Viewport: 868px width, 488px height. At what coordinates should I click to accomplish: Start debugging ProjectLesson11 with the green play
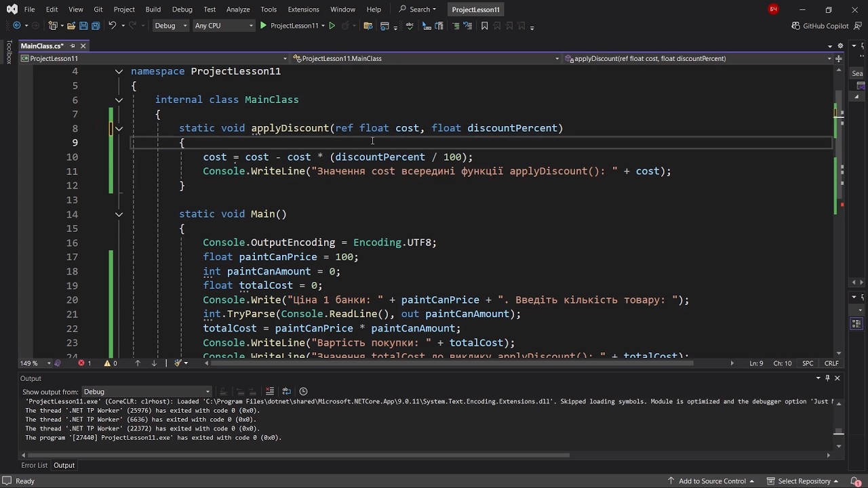263,26
